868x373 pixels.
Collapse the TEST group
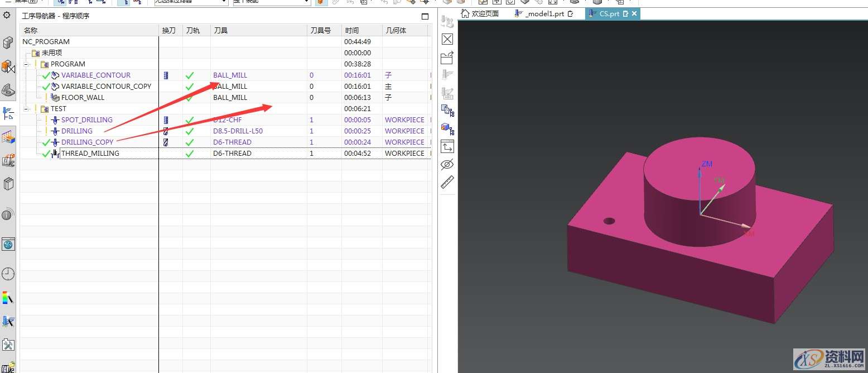(26, 109)
